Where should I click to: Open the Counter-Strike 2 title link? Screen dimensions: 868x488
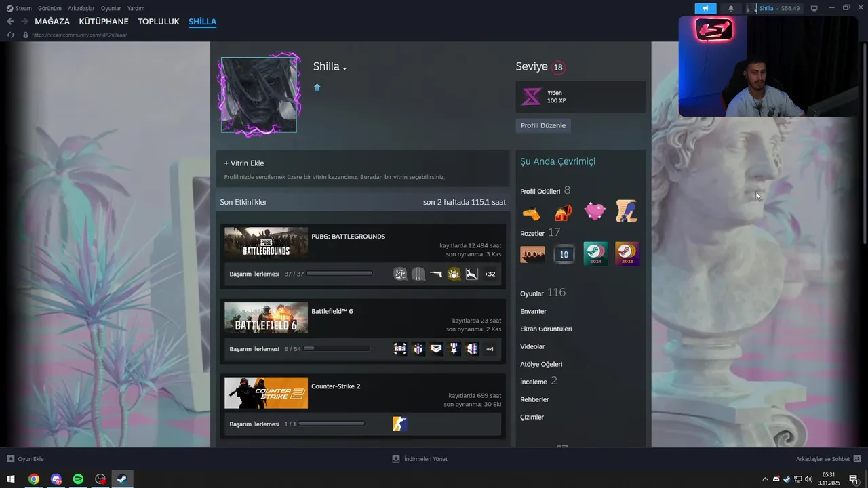[x=336, y=386]
